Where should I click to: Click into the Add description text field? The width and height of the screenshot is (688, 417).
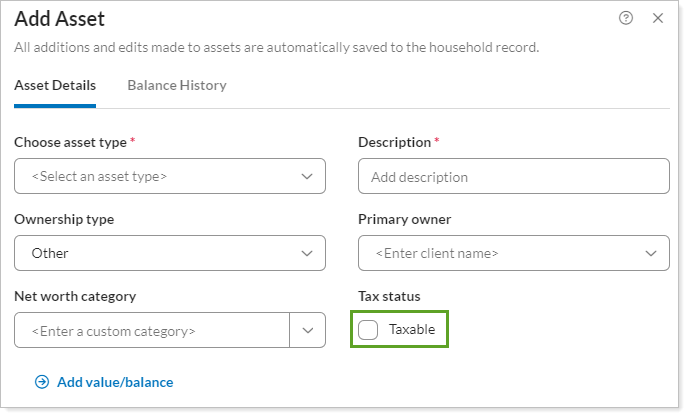point(513,177)
